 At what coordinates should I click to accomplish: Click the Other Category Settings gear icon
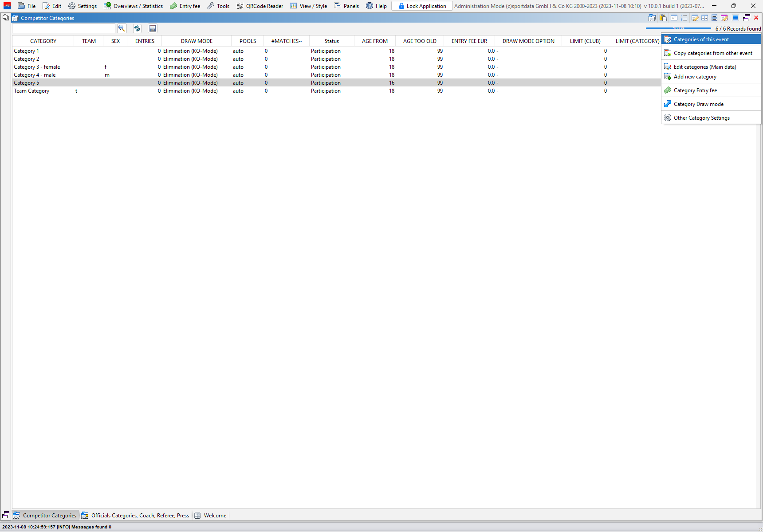(x=668, y=118)
